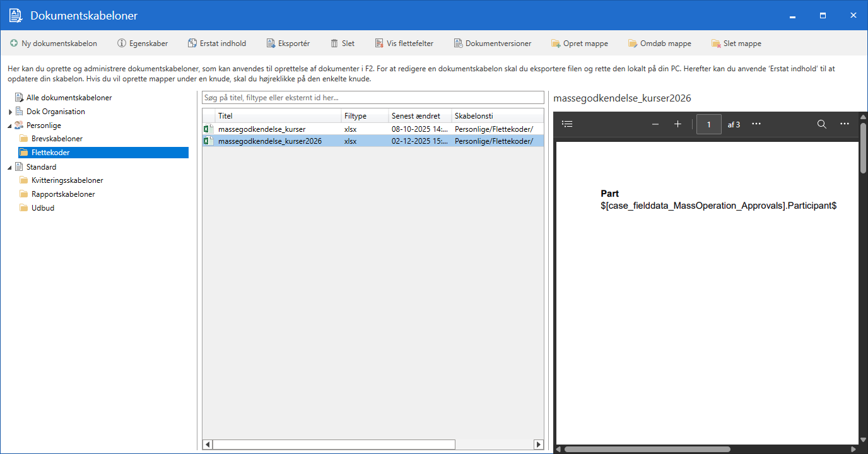Open Egenskaber for the selected template
Image resolution: width=868 pixels, height=454 pixels.
point(143,43)
